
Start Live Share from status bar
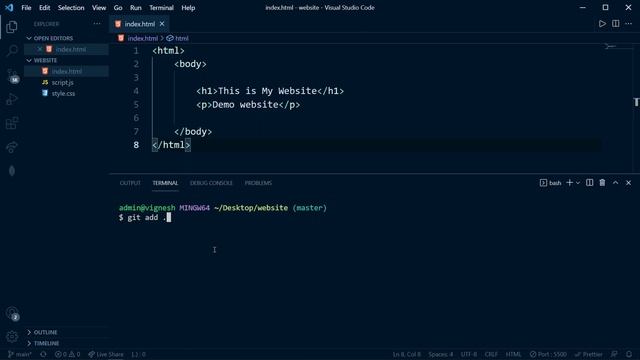point(106,354)
